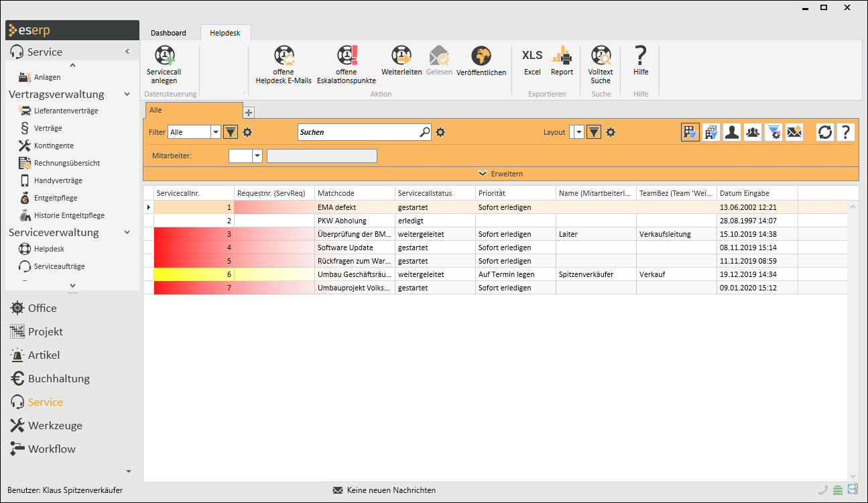The height and width of the screenshot is (503, 868).
Task: Click the reset filter settings icon
Action: (773, 132)
